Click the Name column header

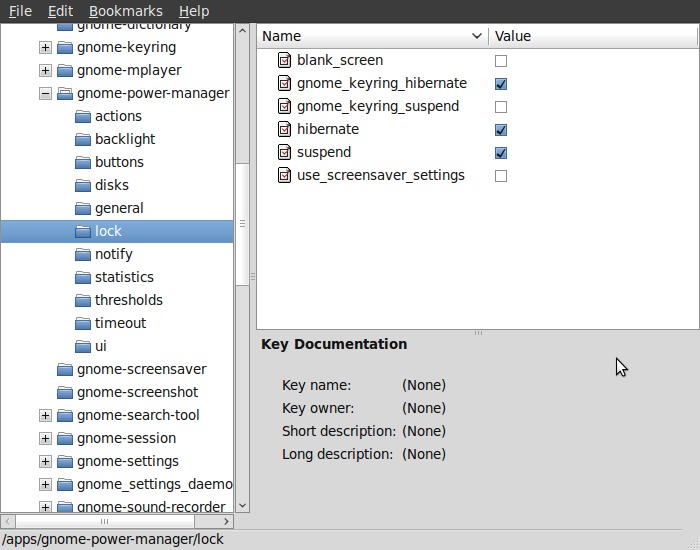(372, 36)
